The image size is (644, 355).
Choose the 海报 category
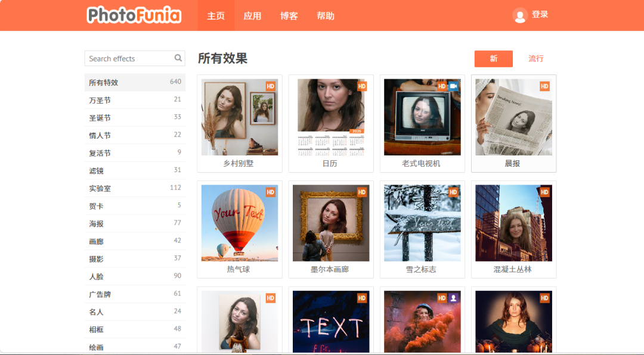point(135,223)
